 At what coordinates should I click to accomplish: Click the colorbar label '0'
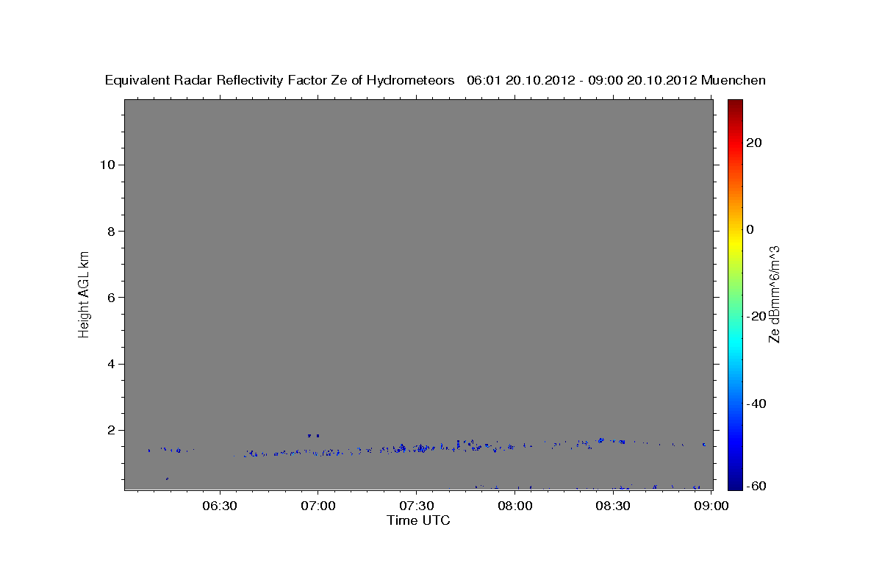click(x=750, y=229)
